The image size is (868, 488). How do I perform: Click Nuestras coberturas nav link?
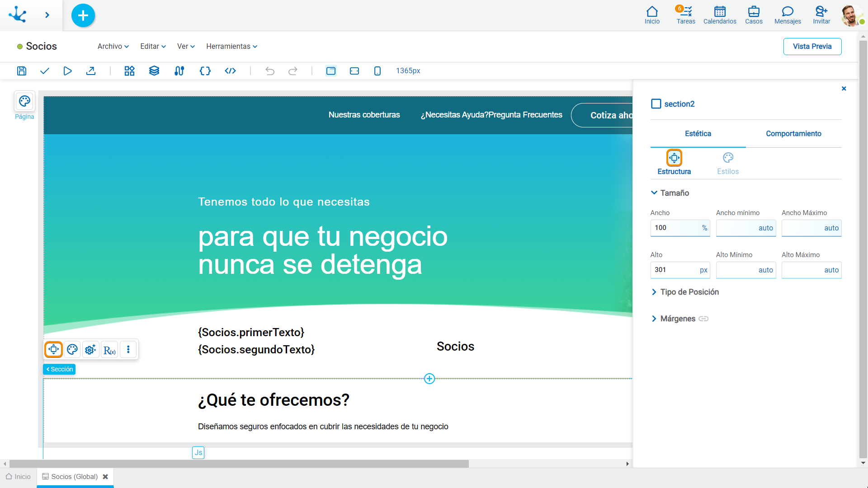click(364, 115)
